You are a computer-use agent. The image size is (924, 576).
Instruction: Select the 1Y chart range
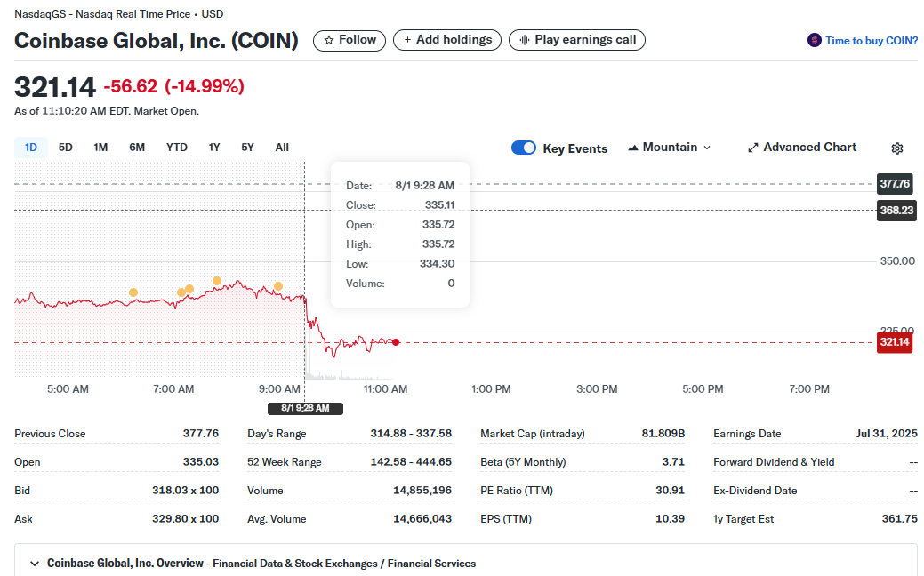tap(214, 148)
